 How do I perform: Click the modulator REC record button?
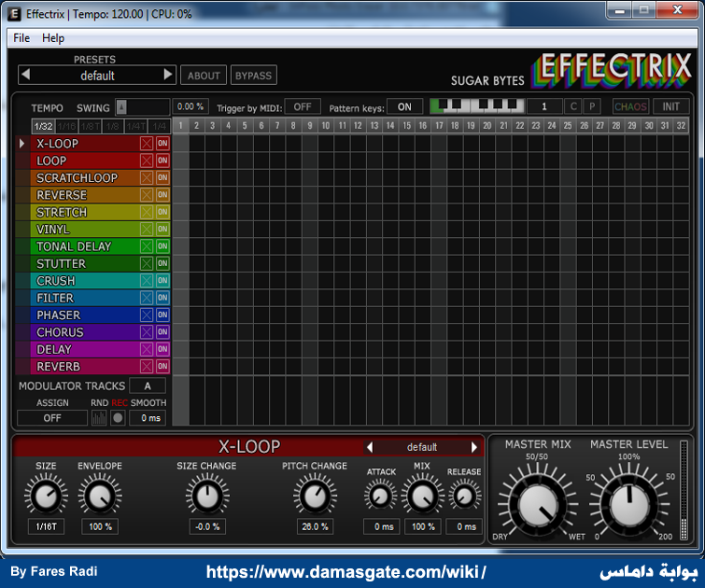pos(118,418)
